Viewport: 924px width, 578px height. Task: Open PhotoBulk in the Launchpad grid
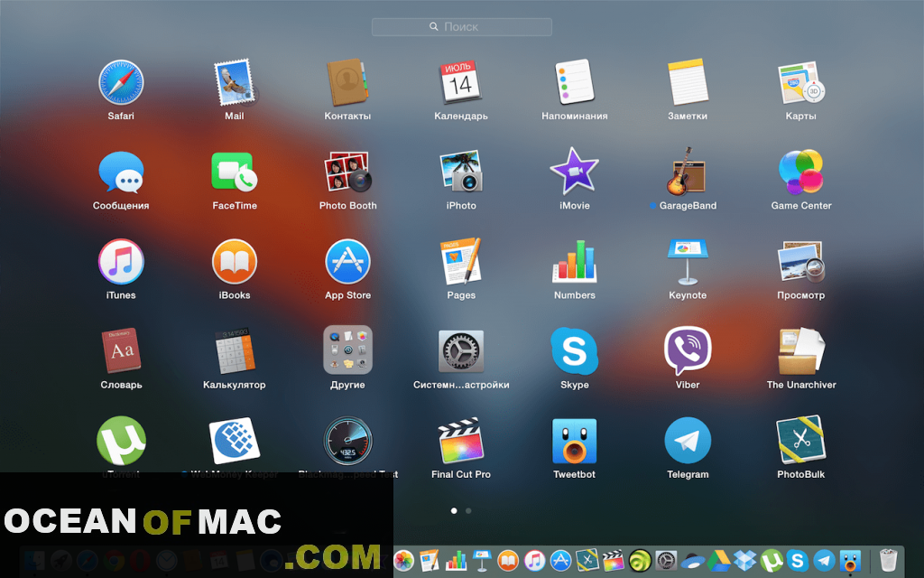pyautogui.click(x=801, y=440)
